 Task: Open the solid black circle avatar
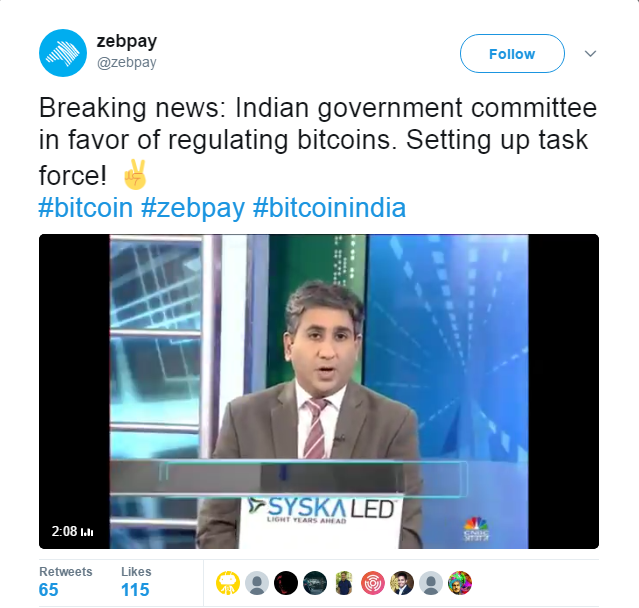(286, 583)
